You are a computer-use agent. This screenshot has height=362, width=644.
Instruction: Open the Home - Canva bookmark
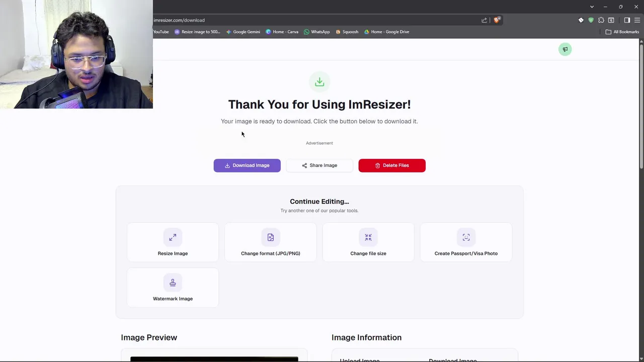[282, 32]
